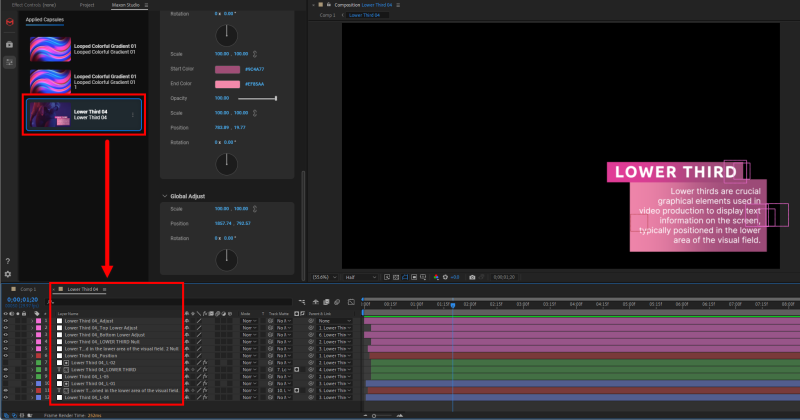
Task: Toggle visibility of Lower Third 04_Adjust layer
Action: 6,320
